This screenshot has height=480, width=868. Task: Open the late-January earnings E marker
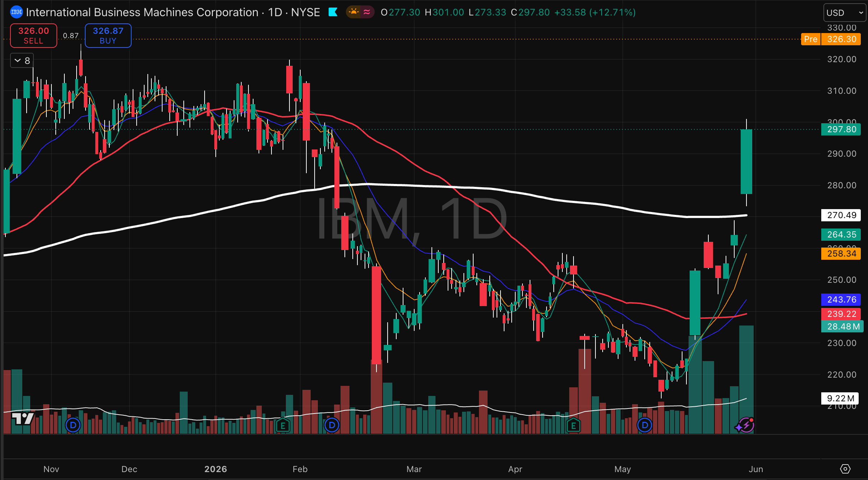283,426
